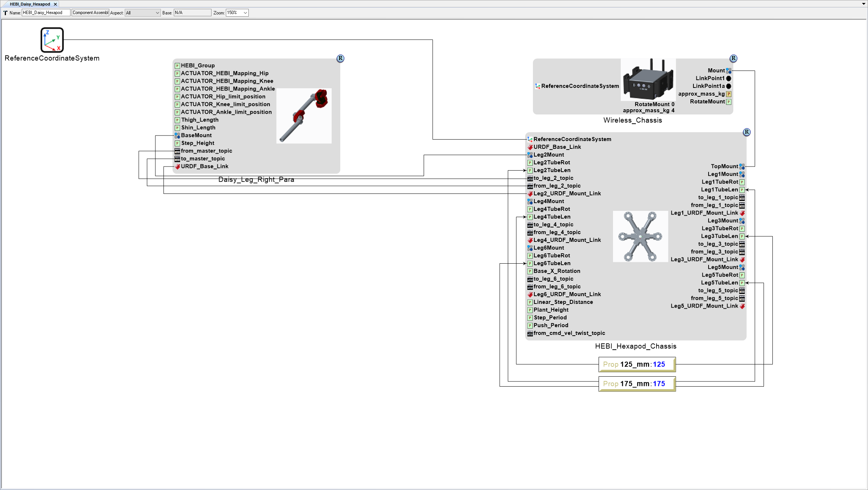Screen dimensions: 868x490
Task: Click the R badge on HEBI_Hexapod_Chassis block
Action: point(747,132)
